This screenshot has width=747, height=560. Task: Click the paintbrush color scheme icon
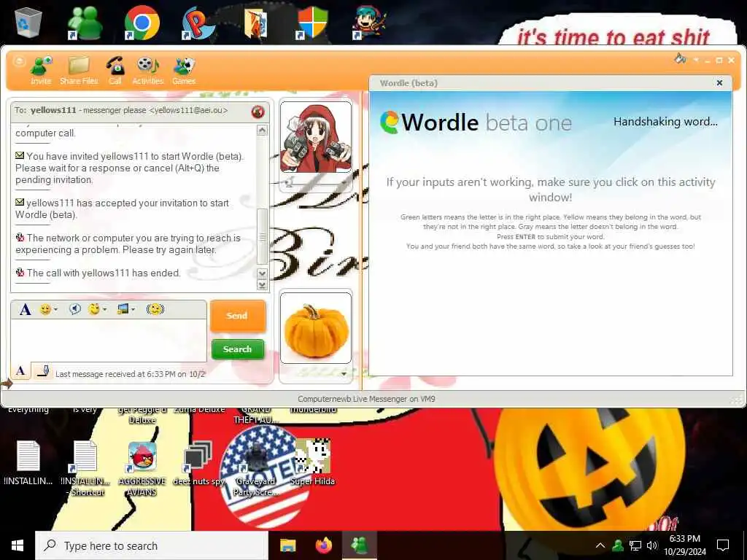pos(681,59)
